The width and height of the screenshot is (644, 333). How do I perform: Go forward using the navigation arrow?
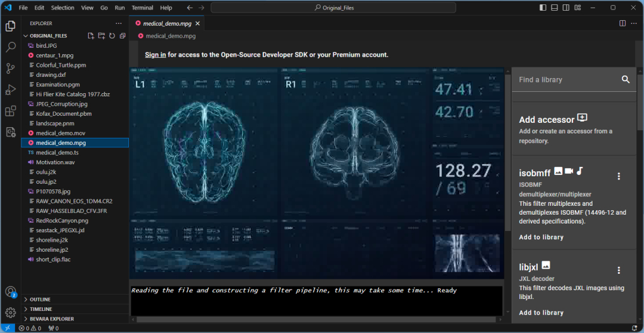coord(201,8)
